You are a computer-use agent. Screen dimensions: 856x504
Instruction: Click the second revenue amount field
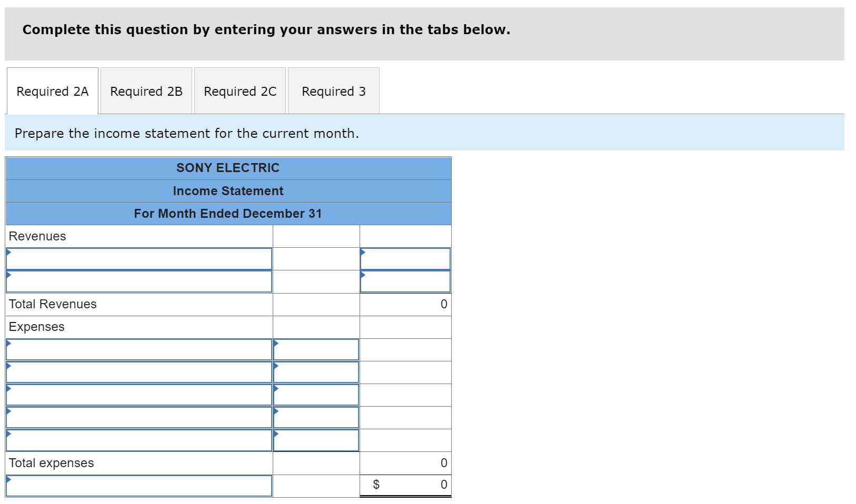click(x=405, y=281)
